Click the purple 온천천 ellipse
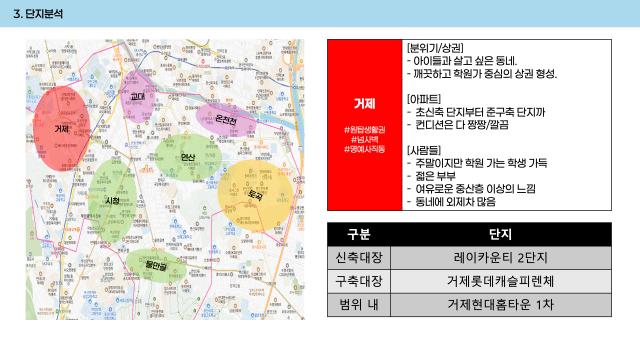Viewport: 640px width, 360px height. pyautogui.click(x=225, y=120)
